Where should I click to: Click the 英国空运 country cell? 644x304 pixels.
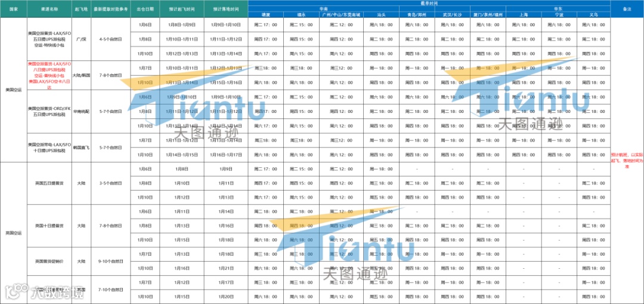tap(13, 233)
